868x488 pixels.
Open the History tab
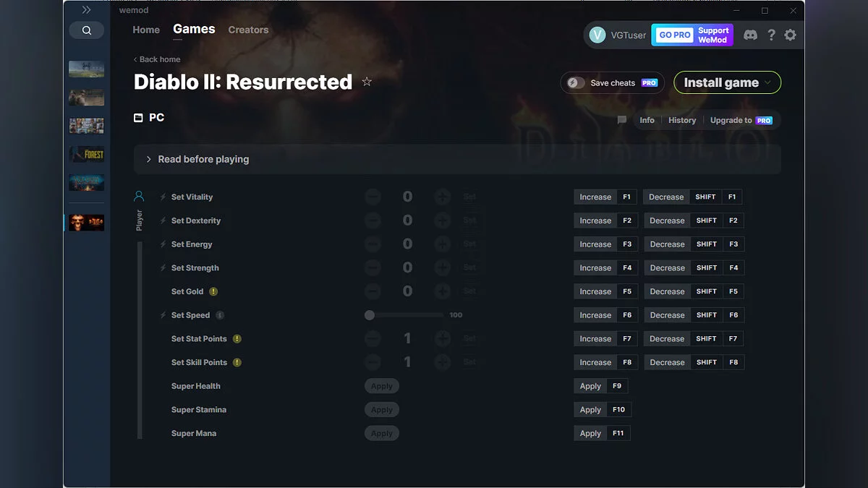681,120
